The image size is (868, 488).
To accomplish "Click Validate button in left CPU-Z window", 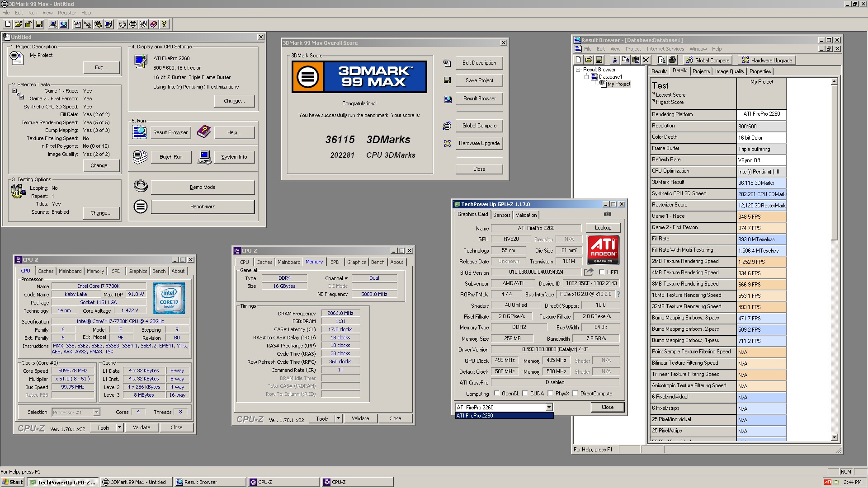I will click(142, 427).
